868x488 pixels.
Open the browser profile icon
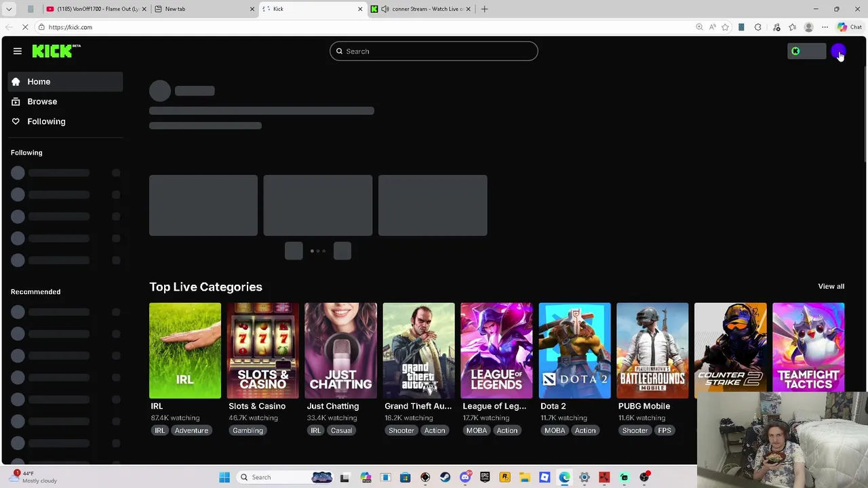tap(808, 27)
